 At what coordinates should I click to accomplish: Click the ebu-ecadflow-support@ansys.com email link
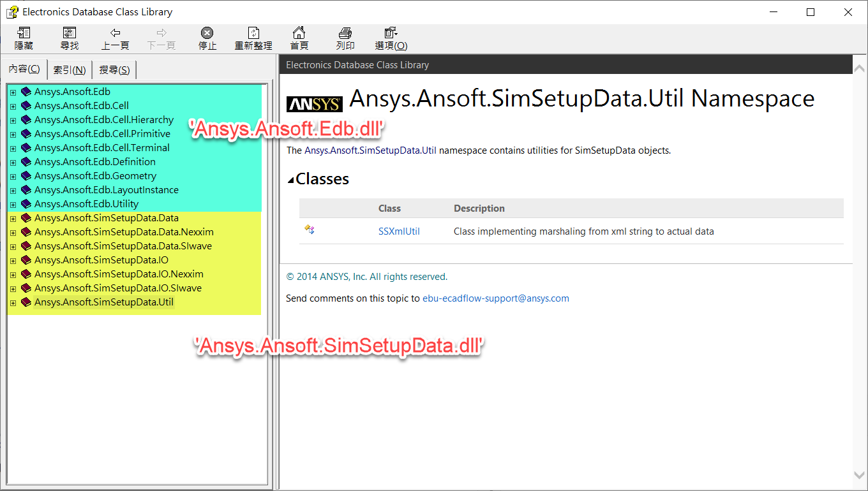(496, 298)
